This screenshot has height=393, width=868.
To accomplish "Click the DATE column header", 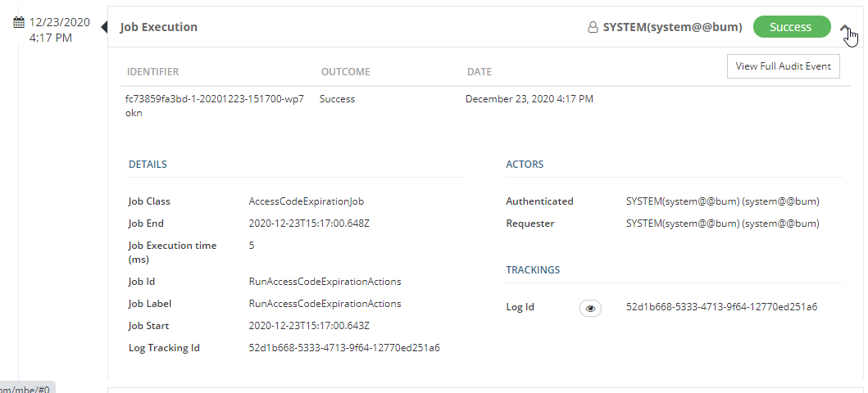I will [479, 72].
